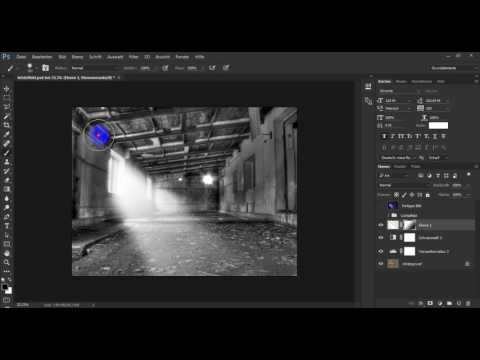
Task: Open the font family dropdown
Action: tap(400, 91)
